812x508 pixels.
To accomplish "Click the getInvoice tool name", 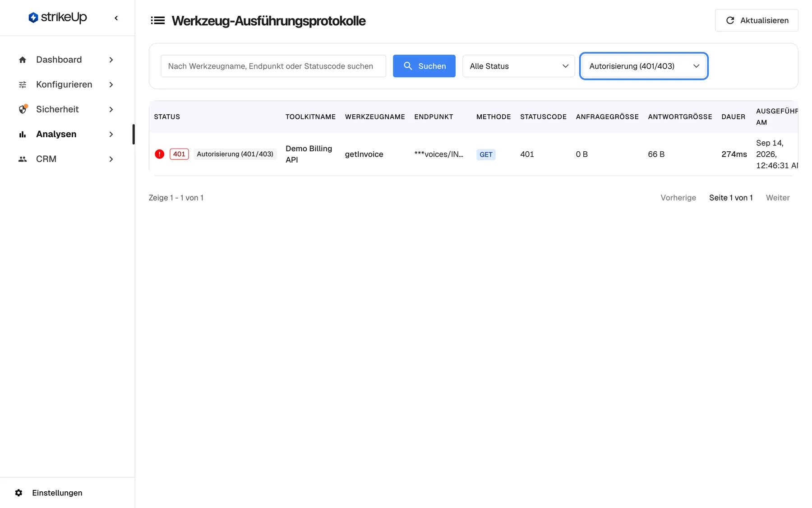I will (364, 154).
